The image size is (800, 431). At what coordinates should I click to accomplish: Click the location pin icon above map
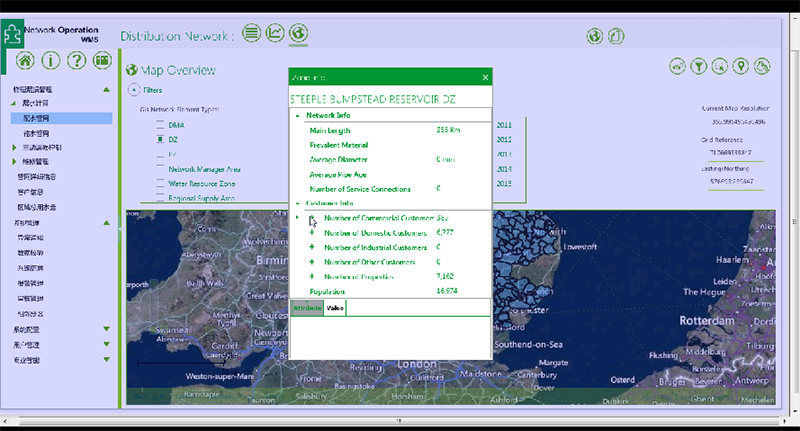point(741,67)
